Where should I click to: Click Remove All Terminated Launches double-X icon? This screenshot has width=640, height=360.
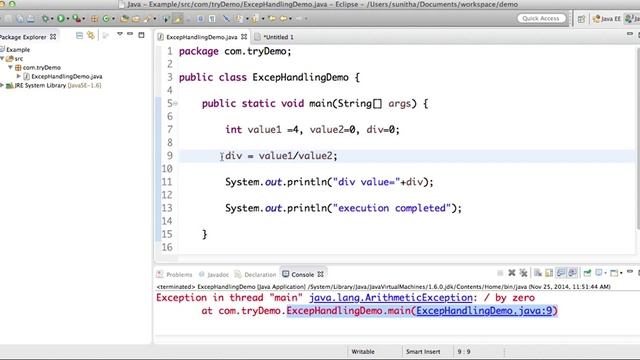point(524,273)
